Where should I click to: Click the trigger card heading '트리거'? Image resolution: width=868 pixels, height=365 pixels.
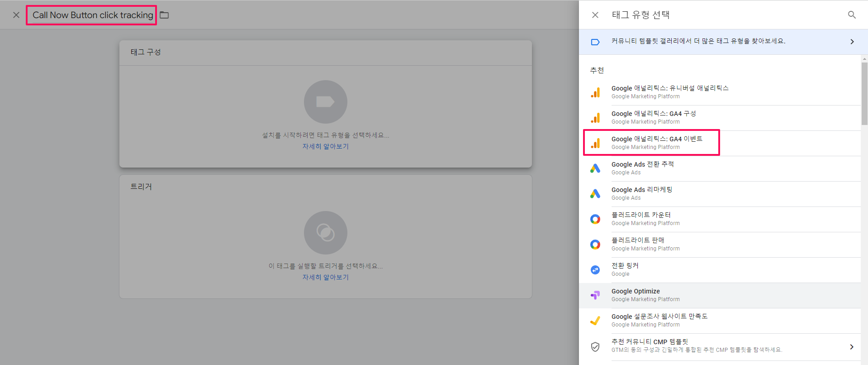tap(141, 187)
